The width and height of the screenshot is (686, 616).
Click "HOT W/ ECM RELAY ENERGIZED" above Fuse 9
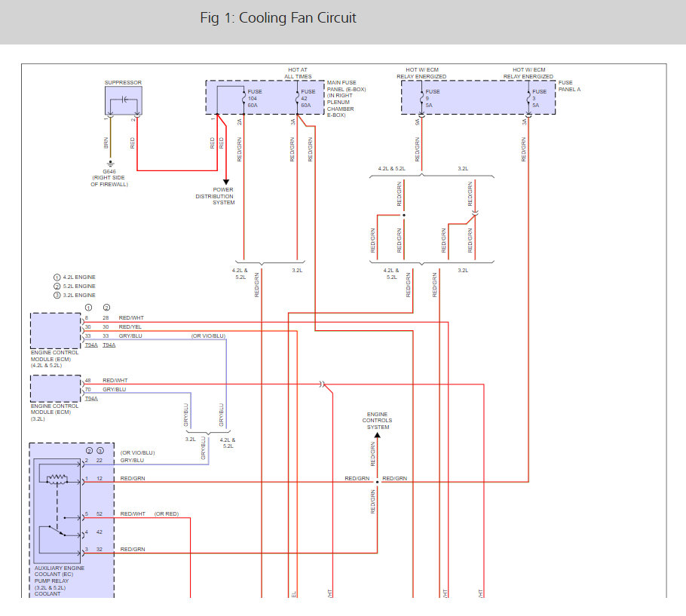[421, 73]
